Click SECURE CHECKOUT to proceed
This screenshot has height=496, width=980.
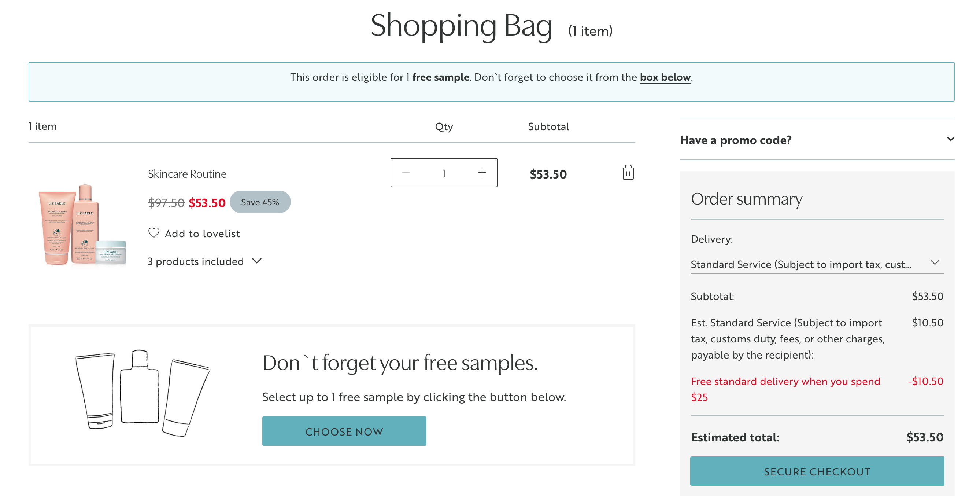(x=816, y=472)
